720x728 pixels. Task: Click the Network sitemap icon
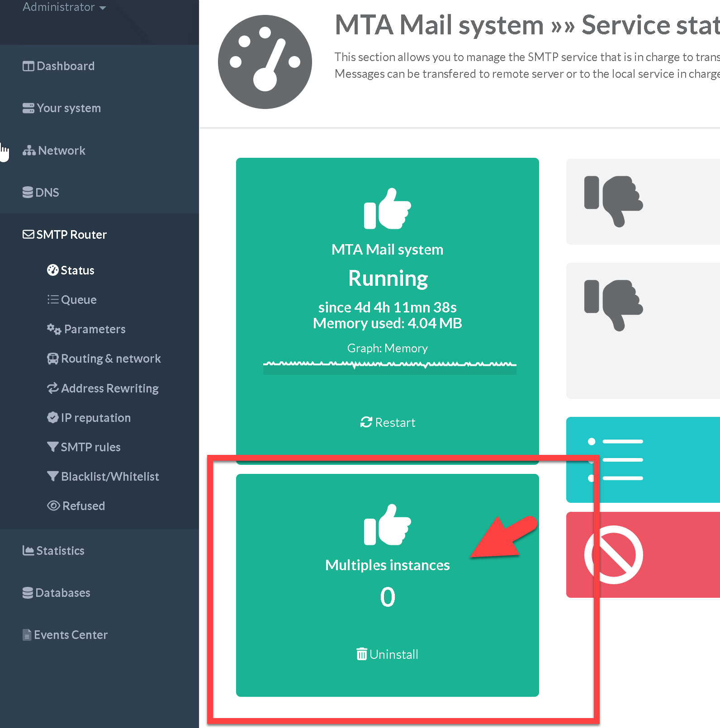coord(29,151)
